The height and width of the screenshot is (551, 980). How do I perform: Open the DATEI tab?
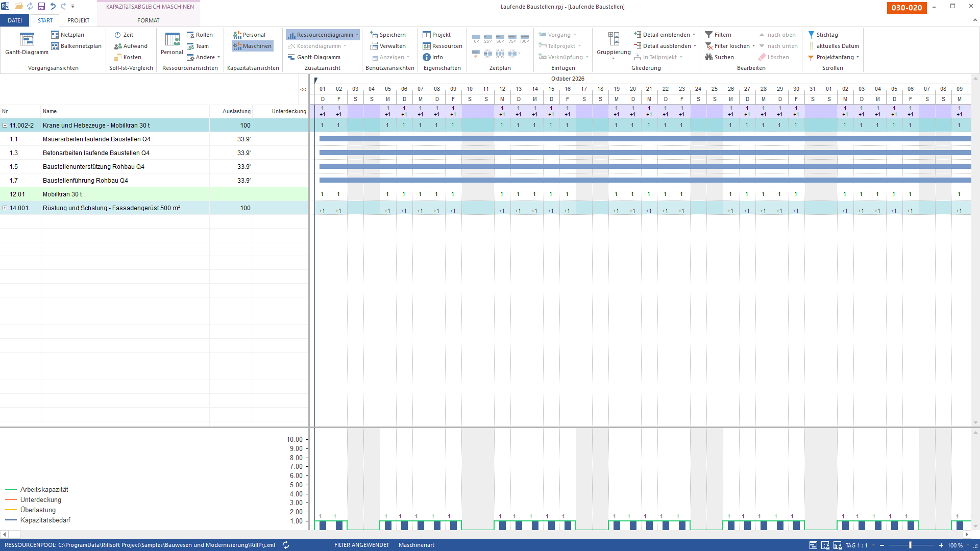pos(15,20)
